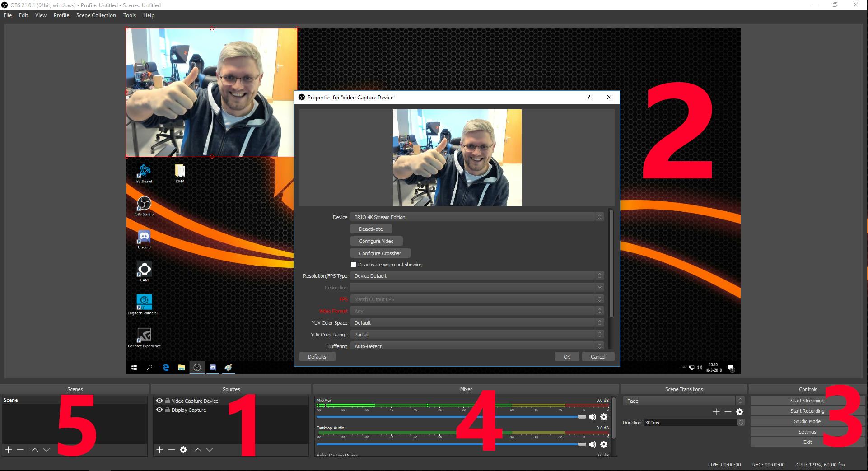Viewport: 868px width, 471px height.
Task: Hide the Display Capture source
Action: pyautogui.click(x=159, y=410)
